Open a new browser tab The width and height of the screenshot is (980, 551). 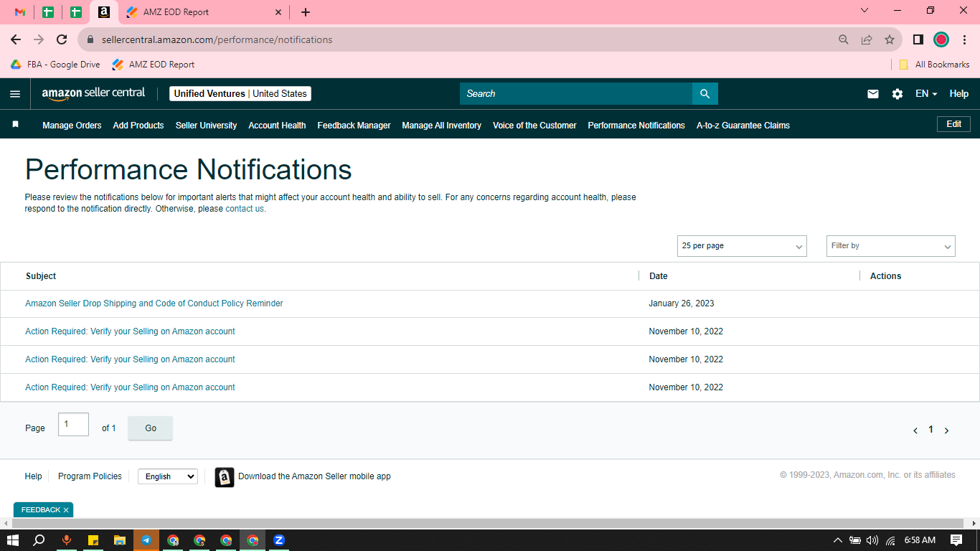[x=306, y=12]
